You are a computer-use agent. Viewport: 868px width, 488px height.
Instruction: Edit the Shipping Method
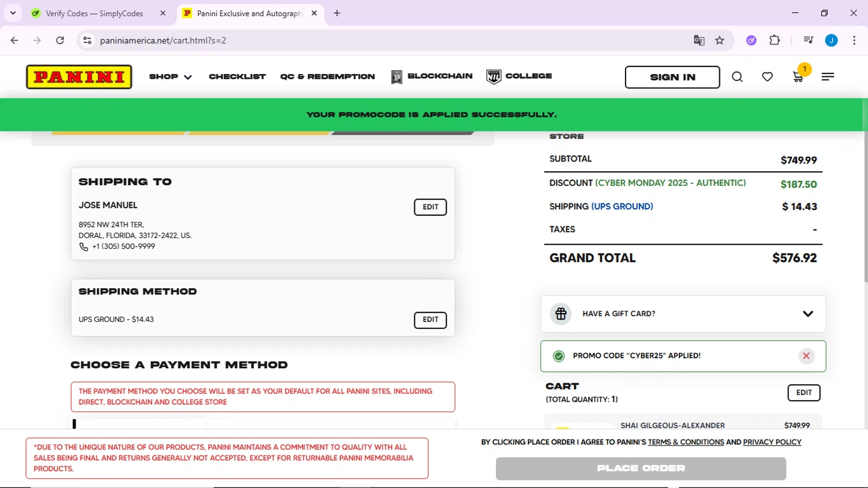pyautogui.click(x=431, y=320)
